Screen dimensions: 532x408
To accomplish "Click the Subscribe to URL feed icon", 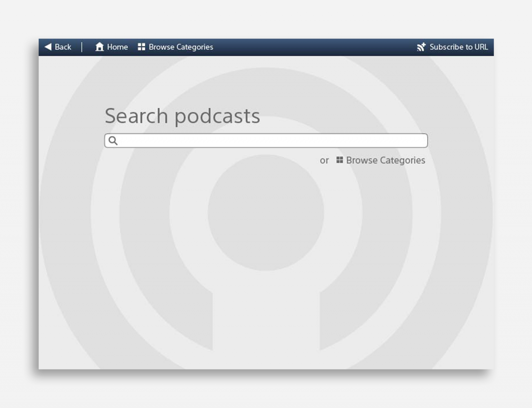I will (421, 47).
